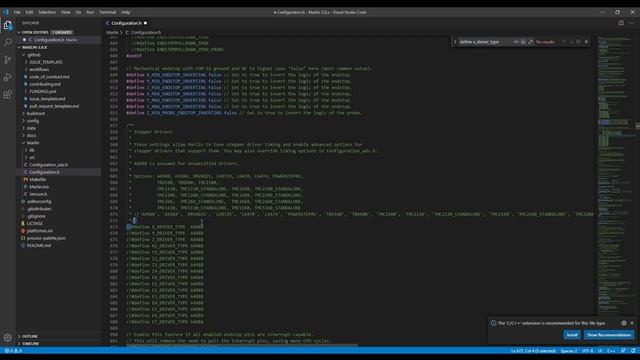Toggle Use Regular Expression in find widget
640x360 pixels.
pos(531,42)
